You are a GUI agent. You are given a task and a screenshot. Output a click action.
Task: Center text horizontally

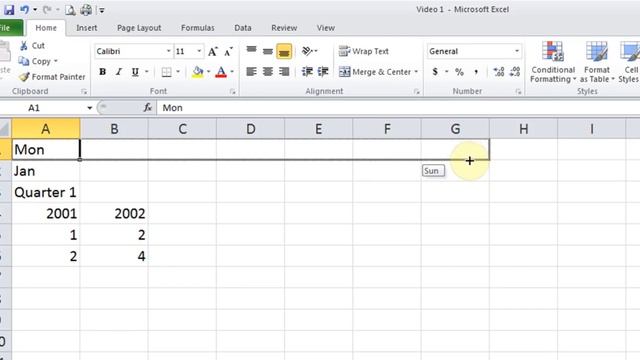268,72
